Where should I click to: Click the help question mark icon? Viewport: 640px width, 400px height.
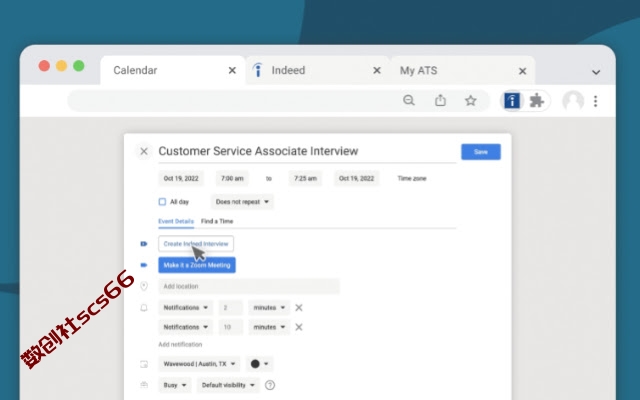tap(270, 385)
